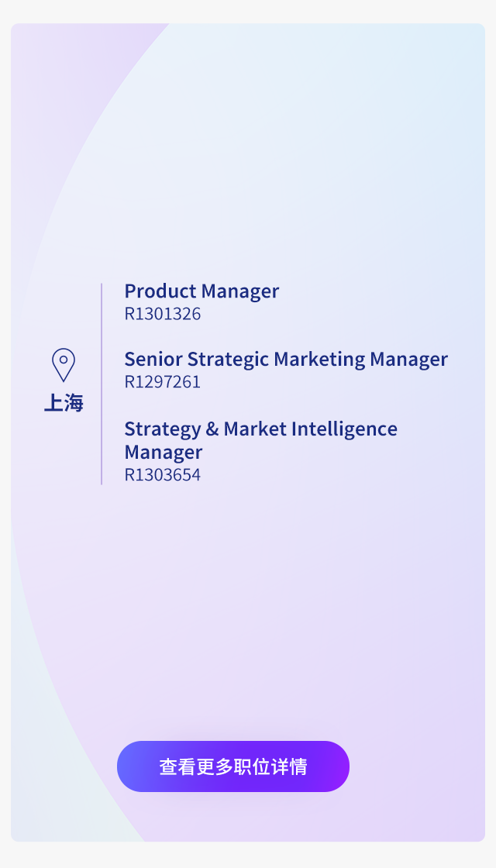The height and width of the screenshot is (868, 496).
Task: Click job ID R1301326
Action: [x=162, y=314]
